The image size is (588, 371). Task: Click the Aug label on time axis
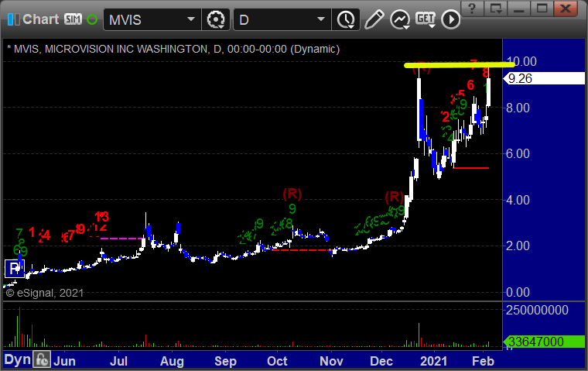coord(172,361)
